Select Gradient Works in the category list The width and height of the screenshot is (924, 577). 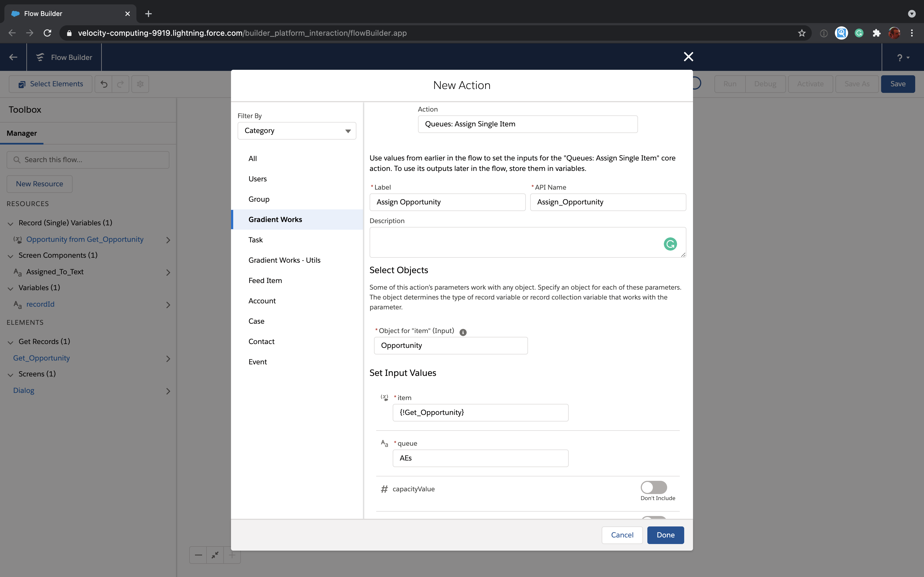click(x=275, y=219)
